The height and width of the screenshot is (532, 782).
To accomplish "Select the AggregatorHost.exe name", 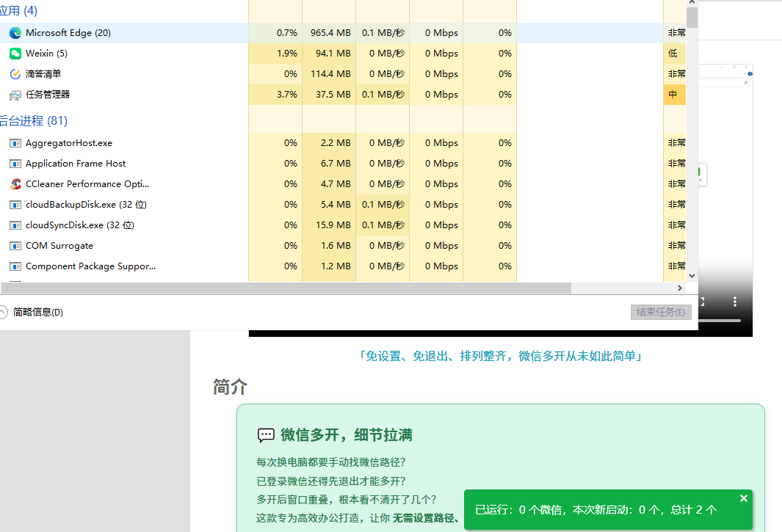I will (69, 143).
